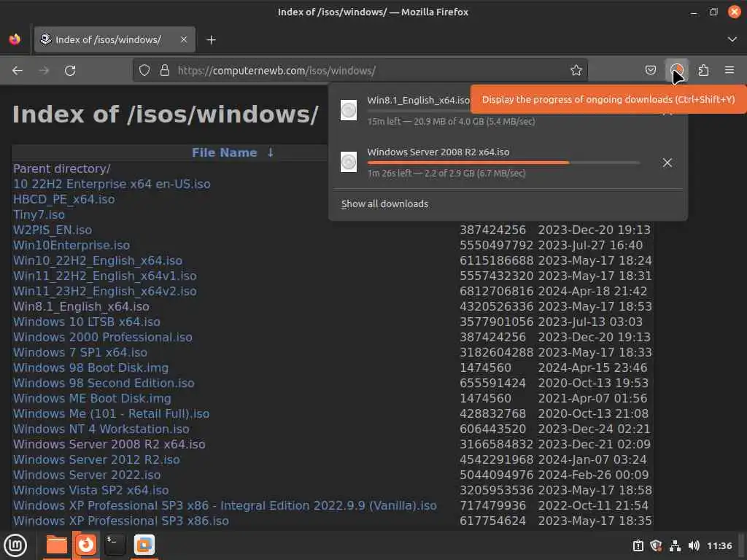Click Windows 2000 Professional.iso
This screenshot has width=747, height=560.
click(103, 337)
